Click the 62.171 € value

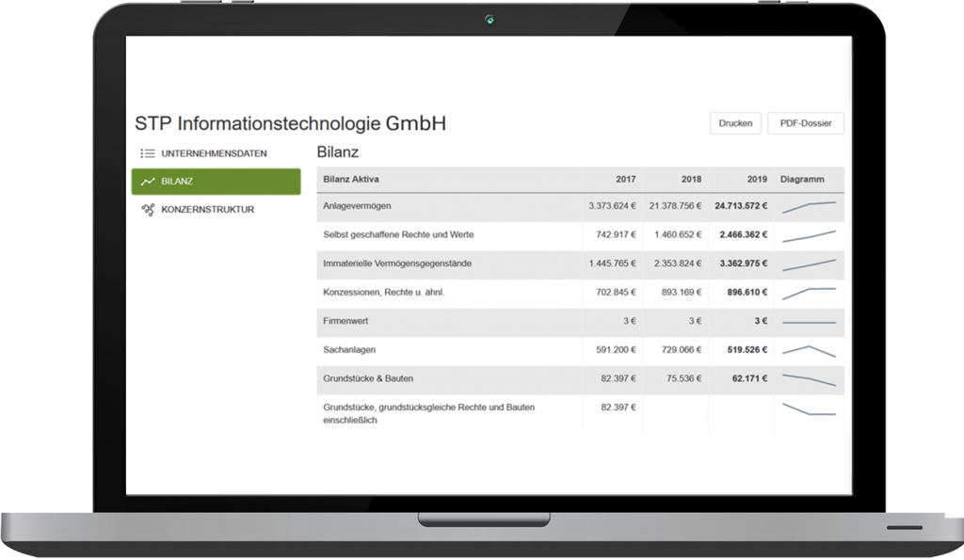pos(749,378)
